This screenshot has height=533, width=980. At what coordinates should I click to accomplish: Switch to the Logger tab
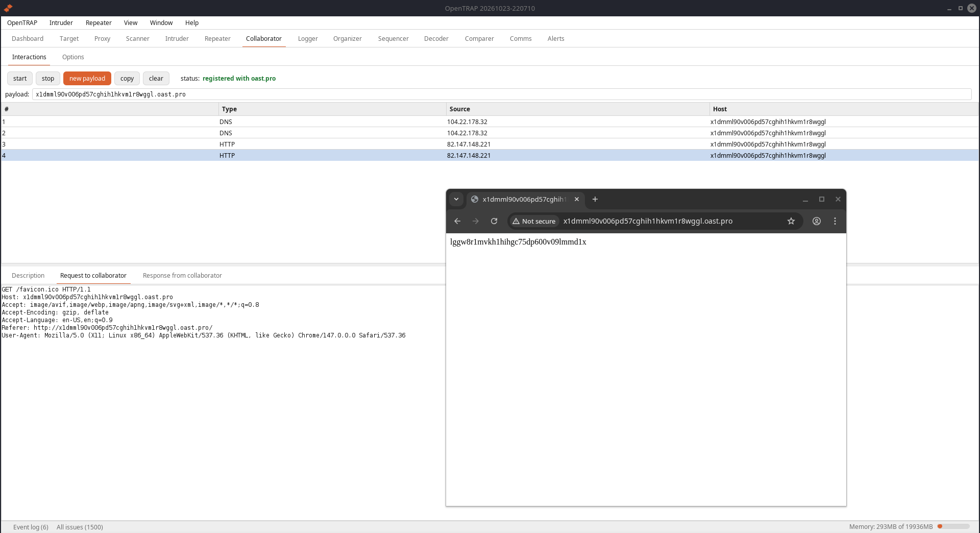click(308, 38)
